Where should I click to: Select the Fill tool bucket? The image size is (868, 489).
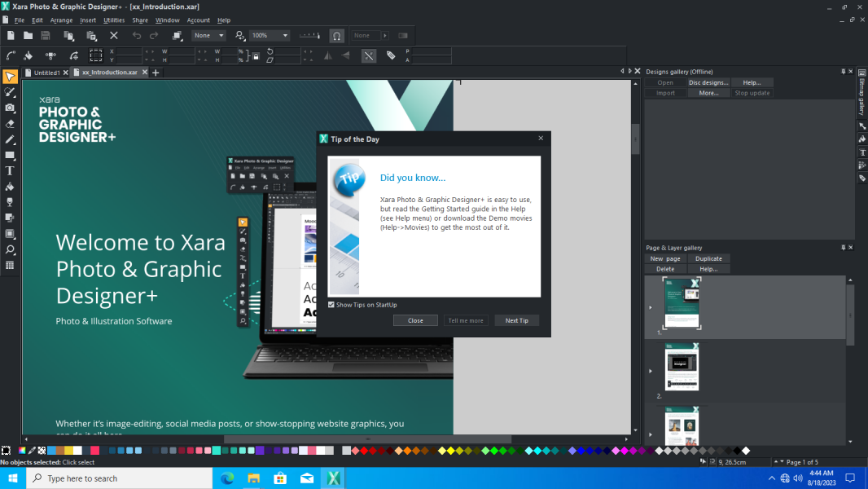10,187
